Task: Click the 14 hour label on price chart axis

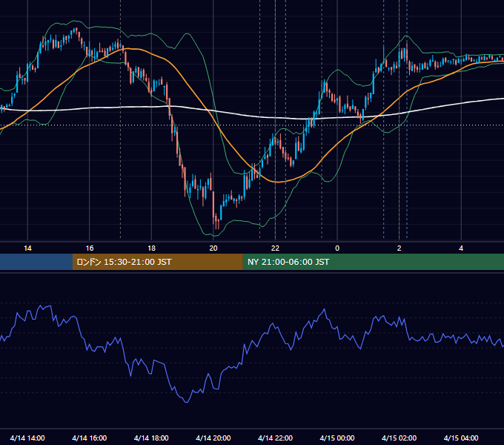Action: coord(27,248)
